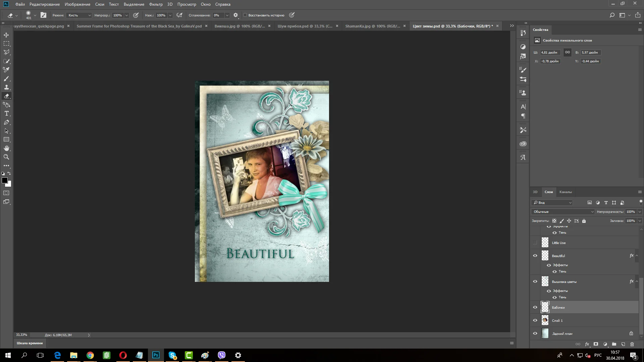Select the Horizontal Type tool
Viewport: 644px width, 362px height.
pyautogui.click(x=6, y=114)
